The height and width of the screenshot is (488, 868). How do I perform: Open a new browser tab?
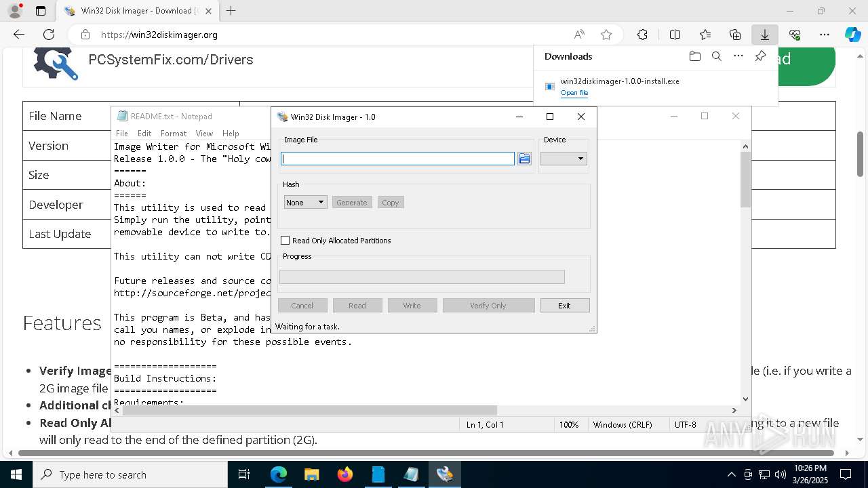pyautogui.click(x=231, y=11)
